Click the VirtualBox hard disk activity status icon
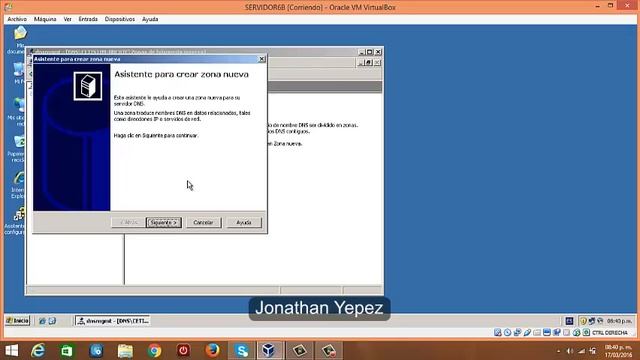This screenshot has height=360, width=640. [x=498, y=333]
